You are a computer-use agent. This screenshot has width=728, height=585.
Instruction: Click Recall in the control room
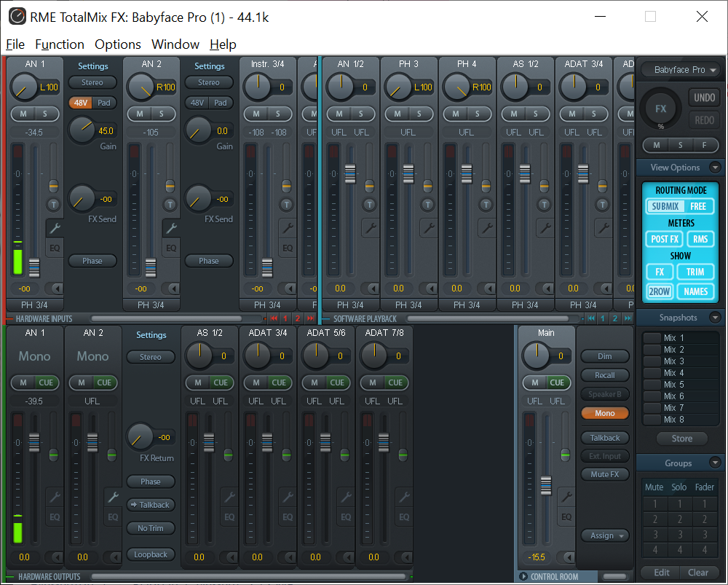pyautogui.click(x=604, y=375)
